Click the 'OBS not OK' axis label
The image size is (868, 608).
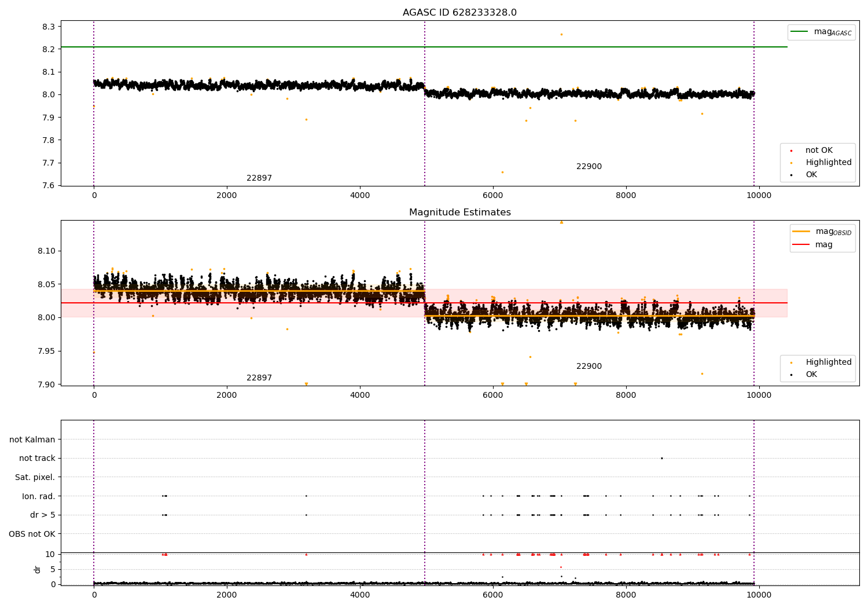[32, 534]
